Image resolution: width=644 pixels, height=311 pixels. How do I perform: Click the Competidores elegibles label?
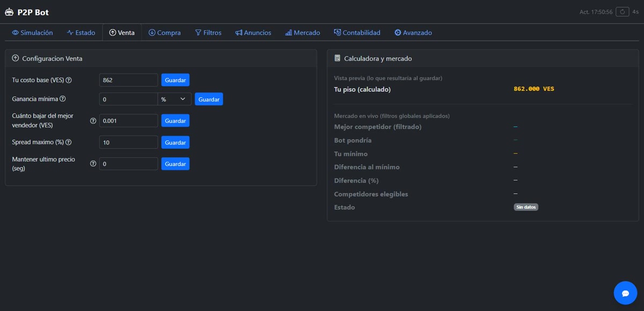pos(371,194)
